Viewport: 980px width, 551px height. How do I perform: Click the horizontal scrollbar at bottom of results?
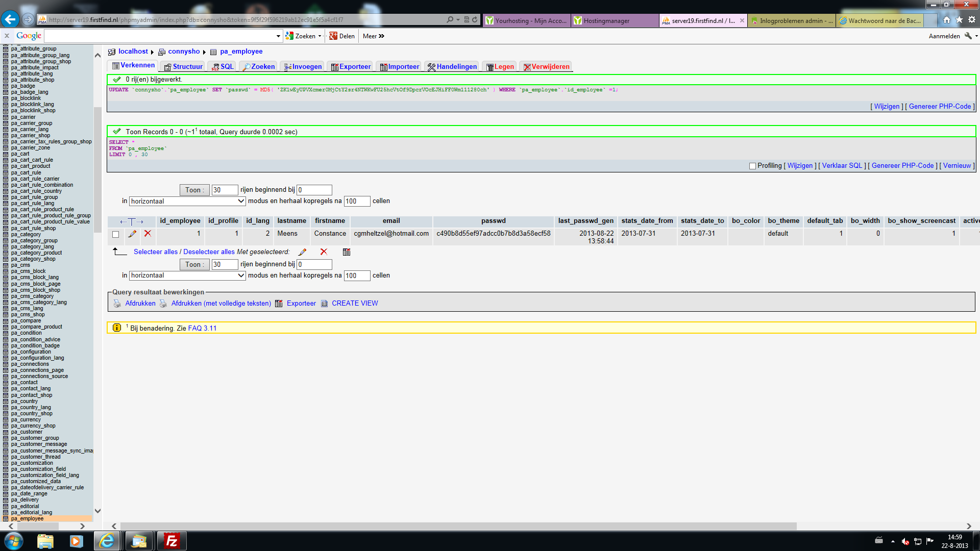tap(459, 526)
